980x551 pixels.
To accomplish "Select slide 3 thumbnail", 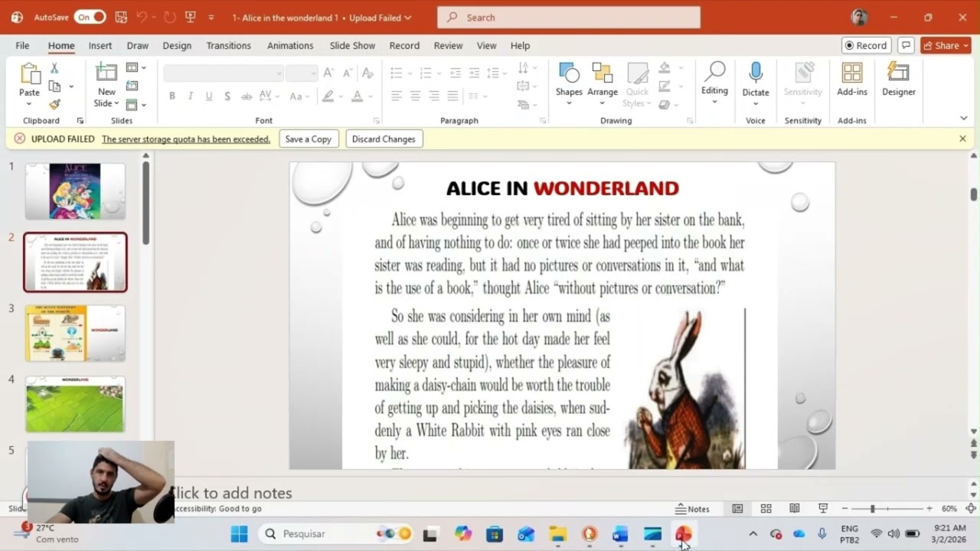I will [x=75, y=333].
